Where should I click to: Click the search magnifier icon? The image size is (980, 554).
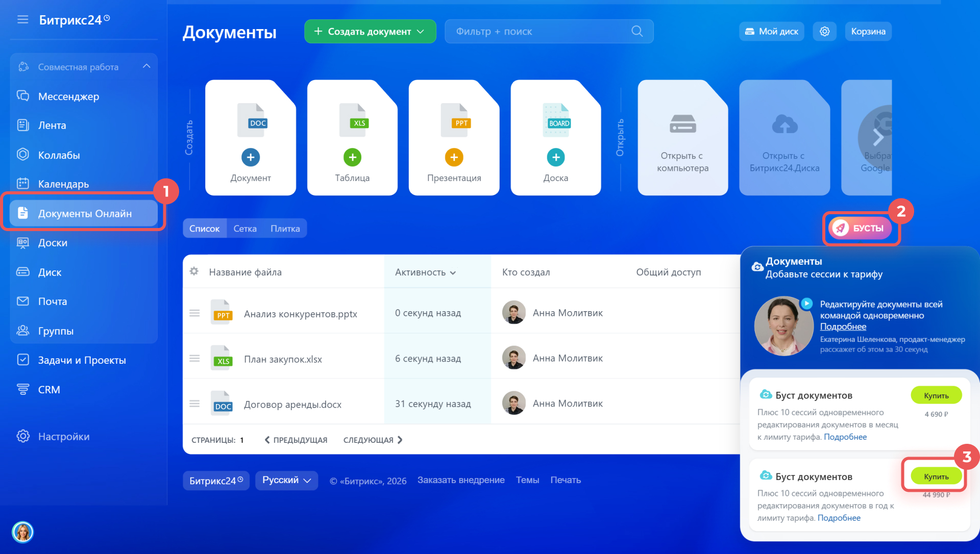pos(636,32)
